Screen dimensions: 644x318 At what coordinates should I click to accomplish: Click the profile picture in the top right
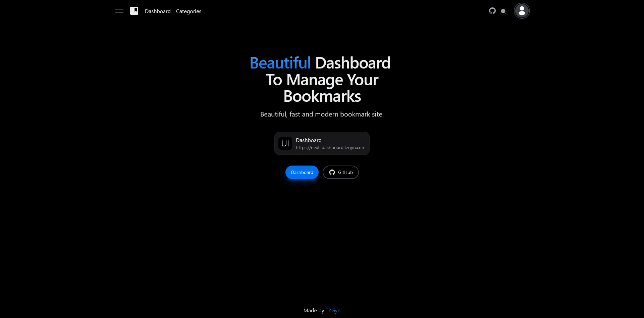[x=522, y=10]
